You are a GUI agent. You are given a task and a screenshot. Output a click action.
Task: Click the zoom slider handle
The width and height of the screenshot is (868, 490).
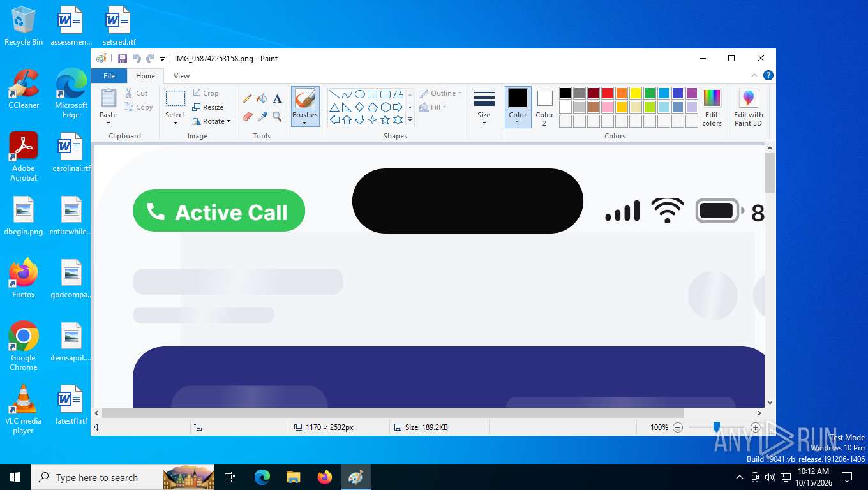coord(717,427)
